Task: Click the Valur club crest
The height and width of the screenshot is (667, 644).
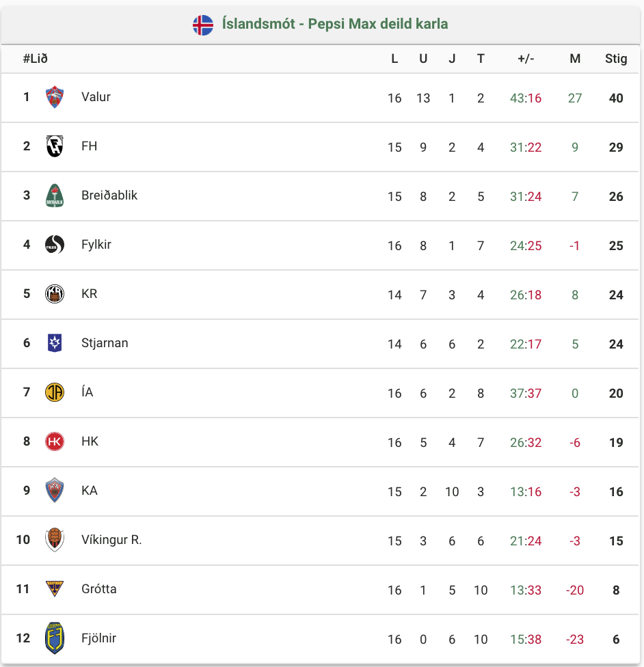Action: [x=55, y=97]
